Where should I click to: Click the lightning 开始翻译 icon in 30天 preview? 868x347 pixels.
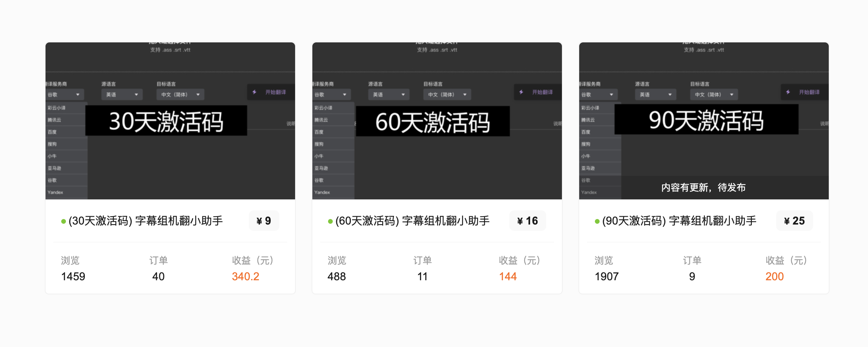coord(255,92)
